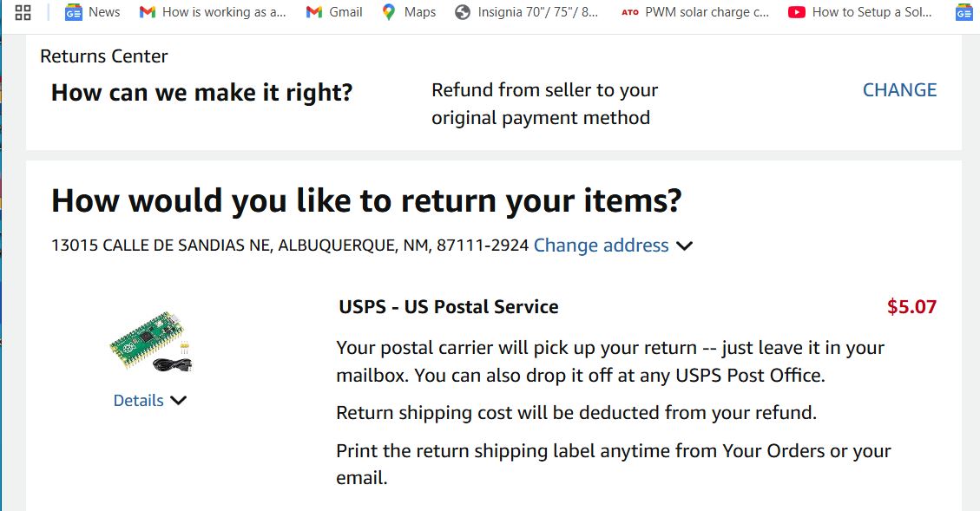Expand the item Details chevron
This screenshot has width=980, height=511.
click(x=179, y=401)
